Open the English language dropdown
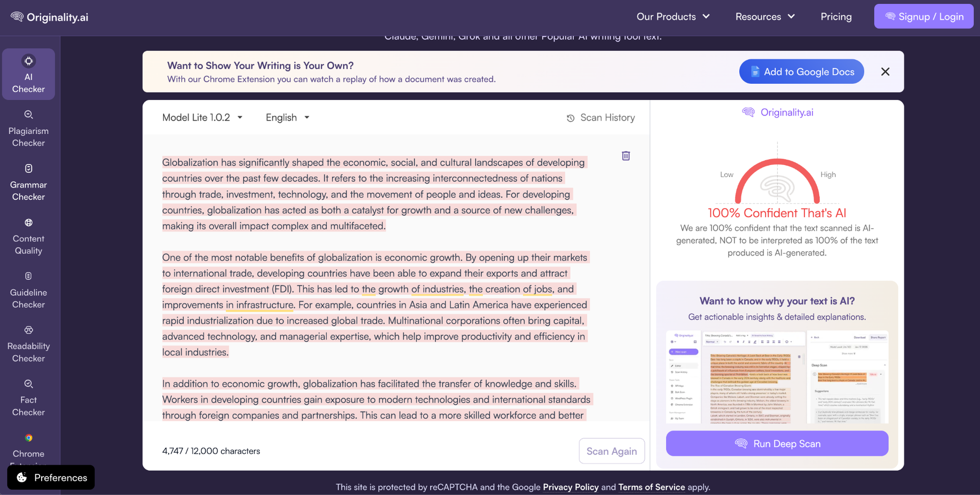This screenshot has width=980, height=495. 288,118
